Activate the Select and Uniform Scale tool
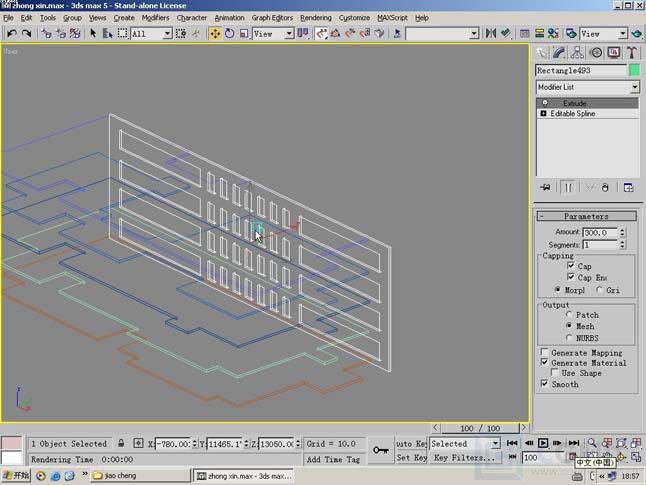 click(x=244, y=33)
